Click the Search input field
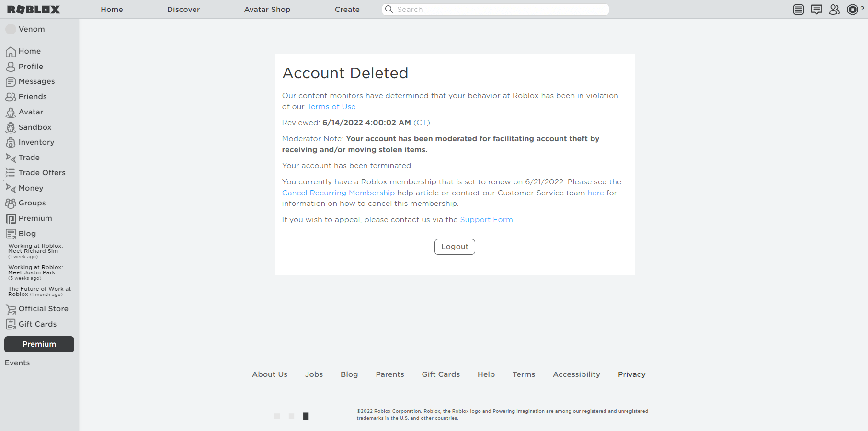868x431 pixels. coord(495,10)
